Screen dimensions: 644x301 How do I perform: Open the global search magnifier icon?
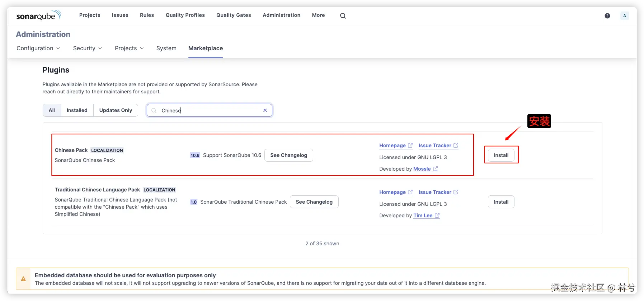point(343,16)
